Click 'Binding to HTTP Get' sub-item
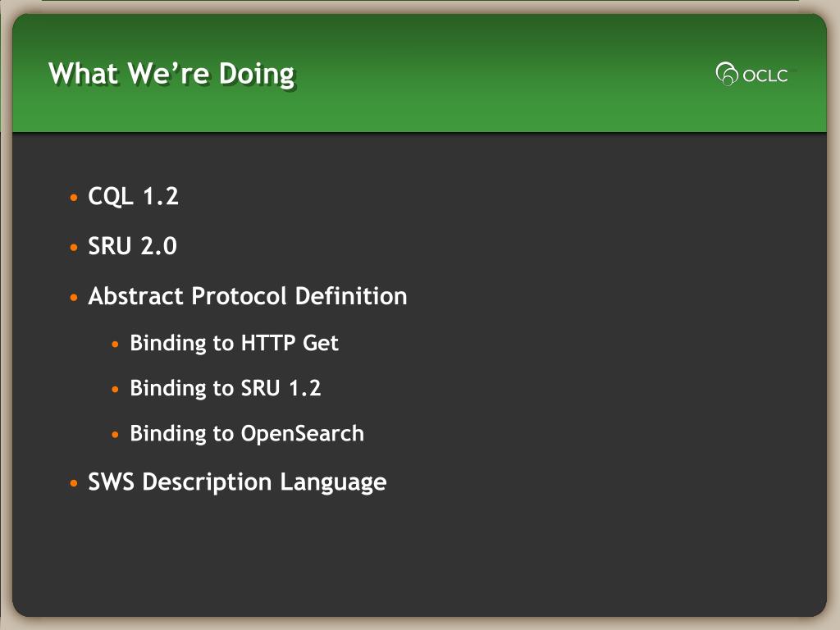Image resolution: width=840 pixels, height=630 pixels. (x=234, y=343)
